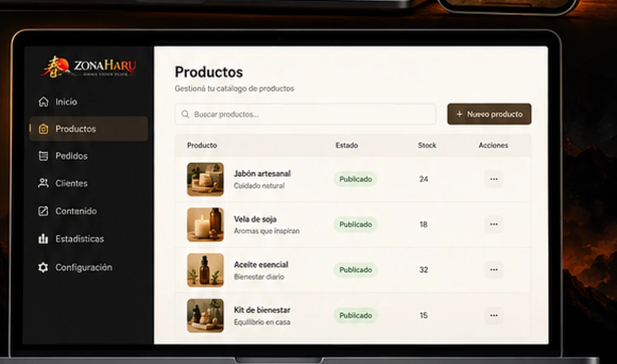Click the Nuevo producto button
617x364 pixels.
click(x=489, y=114)
